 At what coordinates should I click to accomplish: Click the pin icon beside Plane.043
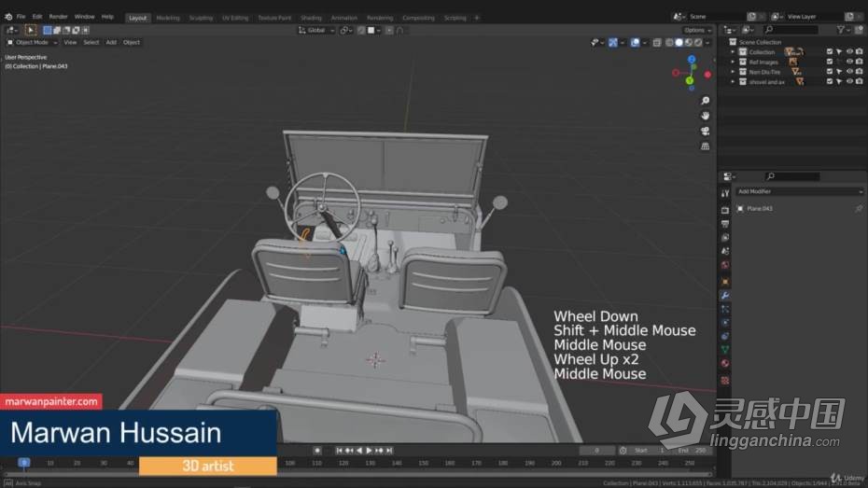[x=859, y=209]
